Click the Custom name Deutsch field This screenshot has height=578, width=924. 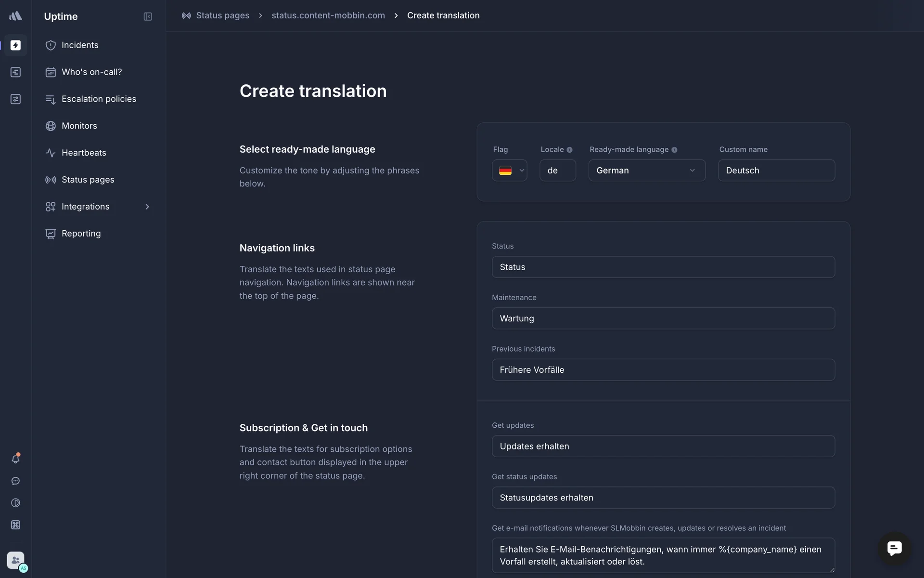776,171
